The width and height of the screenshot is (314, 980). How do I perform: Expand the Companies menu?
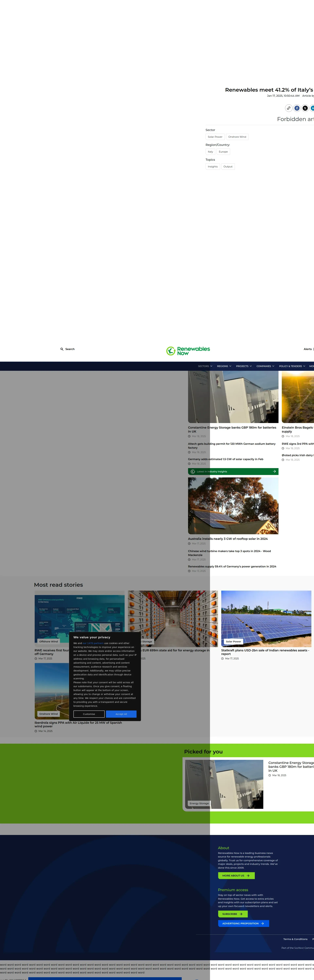coord(265,366)
